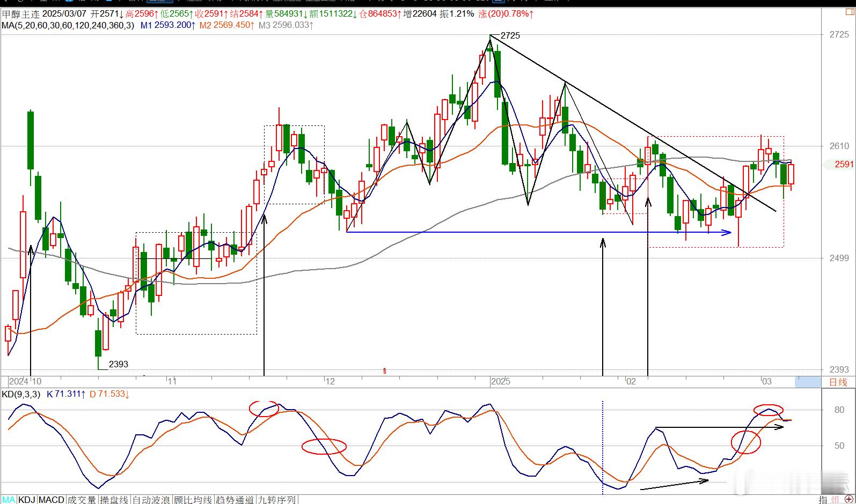Click the D 71.533 value
Viewport: 856px width, 504px height.
coord(109,394)
